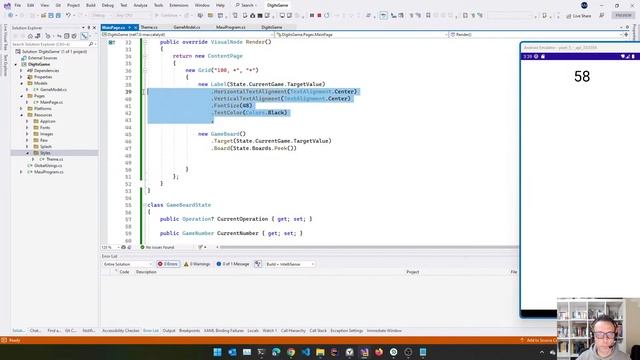Switch to the GameModel.cs editor tab

[x=187, y=27]
